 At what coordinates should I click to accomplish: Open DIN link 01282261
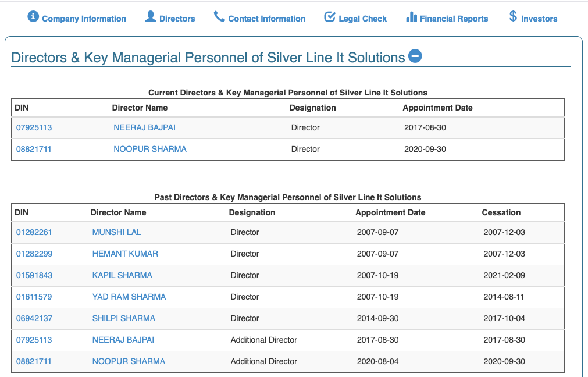[x=34, y=232]
